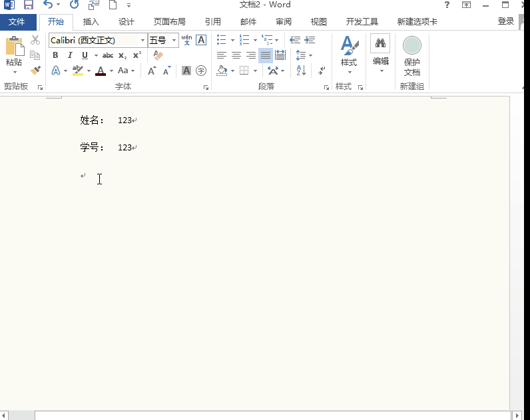The height and width of the screenshot is (420, 530).
Task: Click the horizontal scrollbar at the bottom
Action: pyautogui.click(x=266, y=415)
